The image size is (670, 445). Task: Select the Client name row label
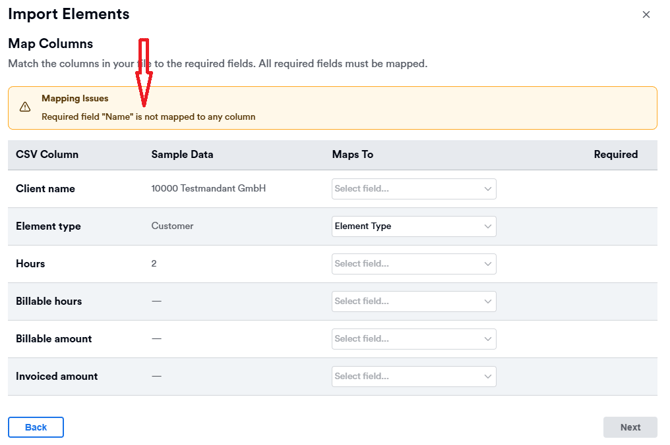tap(45, 189)
